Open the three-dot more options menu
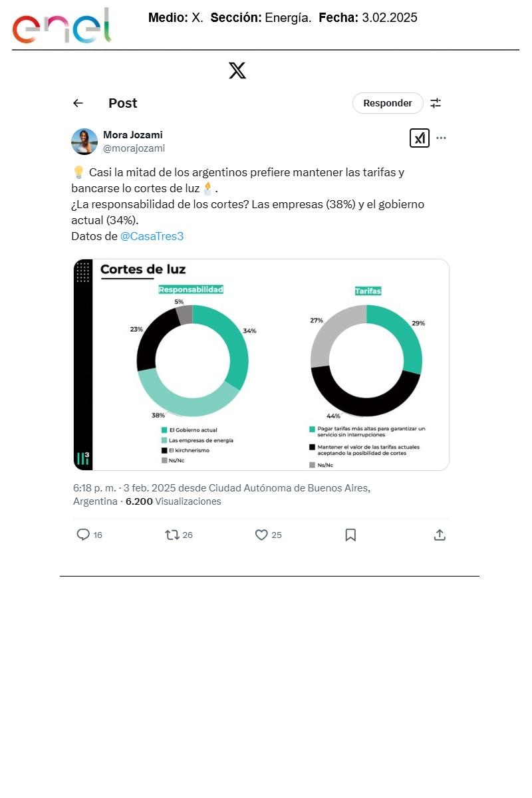The height and width of the screenshot is (798, 532). pos(441,138)
